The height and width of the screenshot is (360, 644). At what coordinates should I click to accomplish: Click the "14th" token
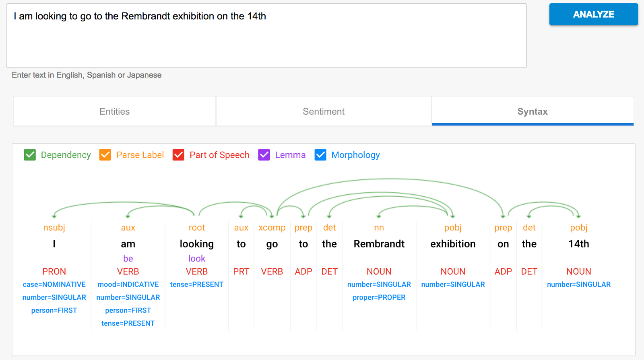(x=578, y=244)
